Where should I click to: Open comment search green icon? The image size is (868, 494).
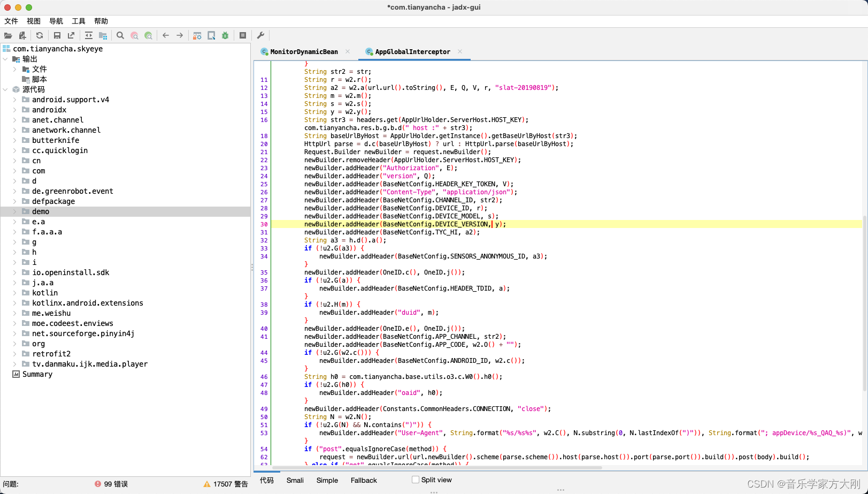149,35
